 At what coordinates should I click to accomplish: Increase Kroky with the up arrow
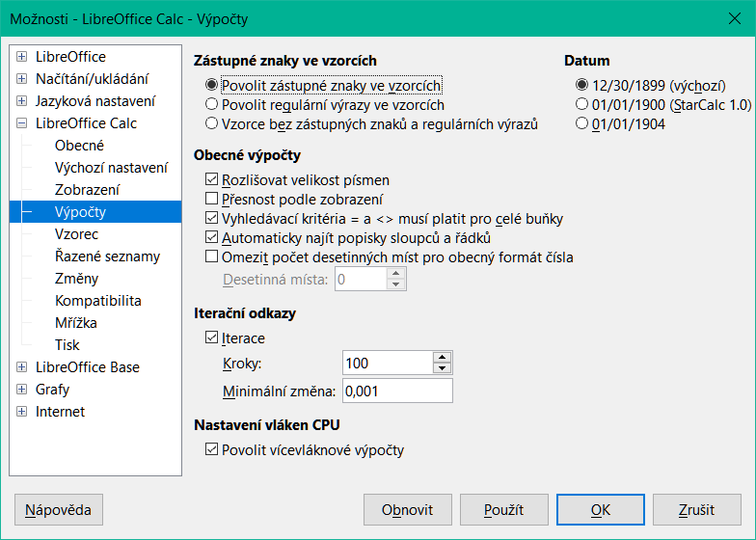(x=442, y=357)
